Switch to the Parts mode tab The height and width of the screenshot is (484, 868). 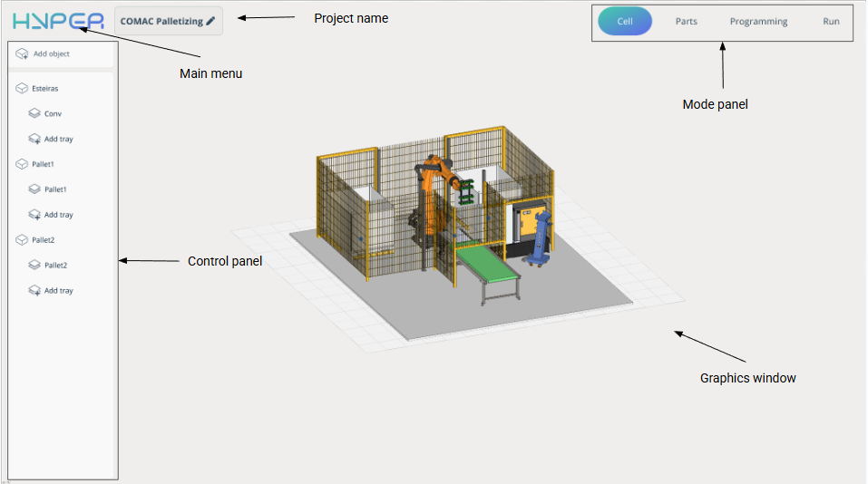click(x=686, y=22)
